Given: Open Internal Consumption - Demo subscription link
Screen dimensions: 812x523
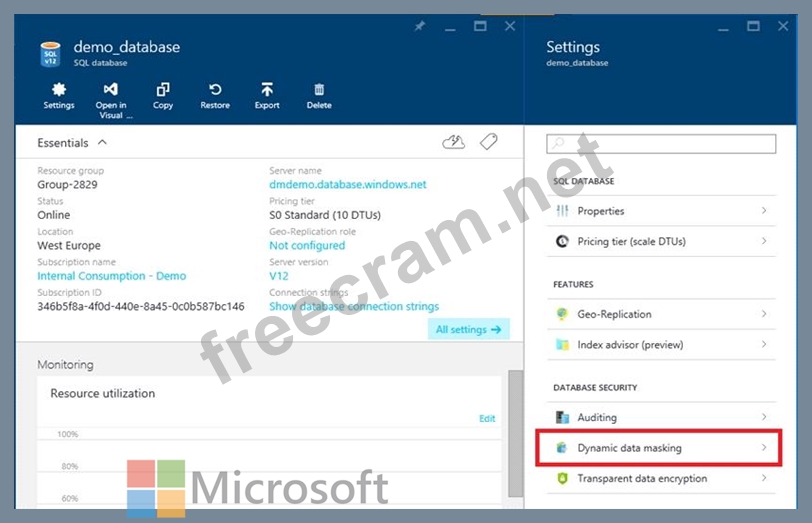Looking at the screenshot, I should (x=111, y=276).
